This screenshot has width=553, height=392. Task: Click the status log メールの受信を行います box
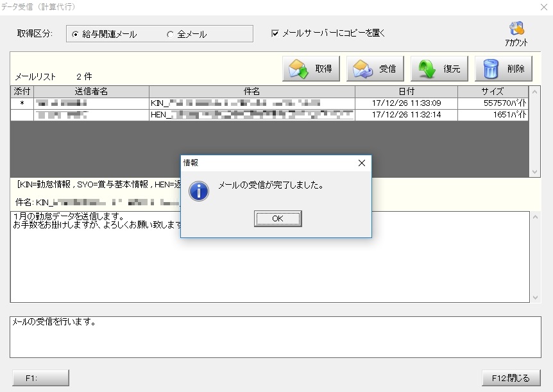[x=275, y=337]
